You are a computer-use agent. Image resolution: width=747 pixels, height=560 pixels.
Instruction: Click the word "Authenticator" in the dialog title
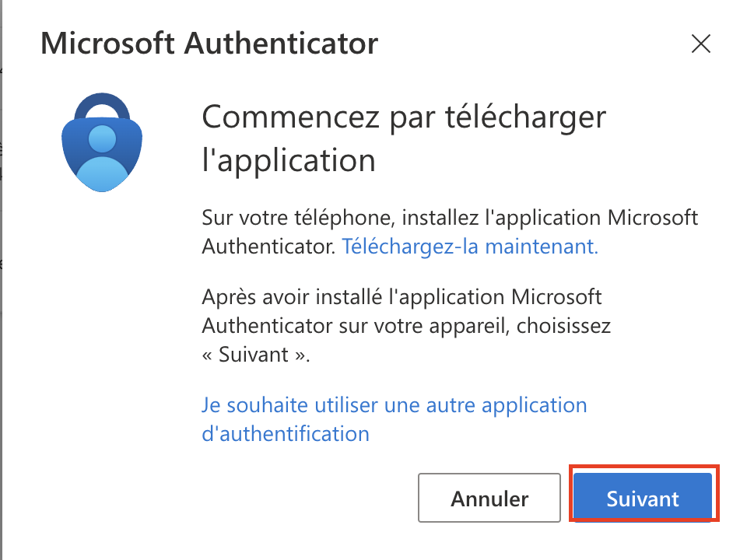coord(281,44)
